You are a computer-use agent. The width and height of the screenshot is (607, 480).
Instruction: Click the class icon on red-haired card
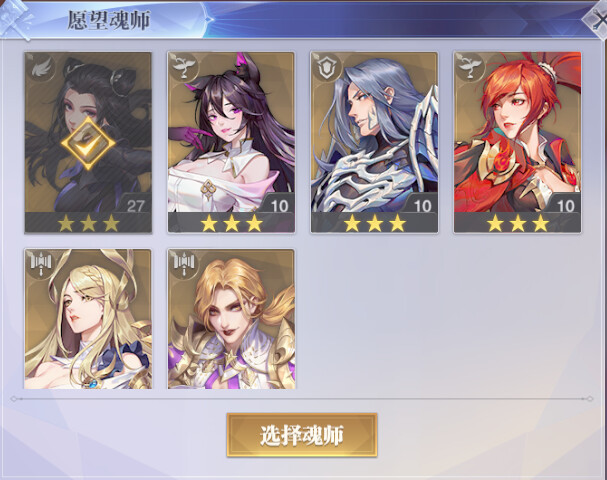point(470,68)
